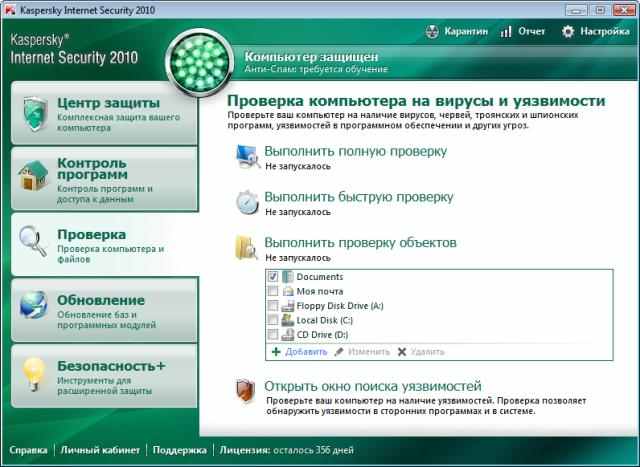
Task: Select the Local Disk (C:) row label
Action: (324, 320)
